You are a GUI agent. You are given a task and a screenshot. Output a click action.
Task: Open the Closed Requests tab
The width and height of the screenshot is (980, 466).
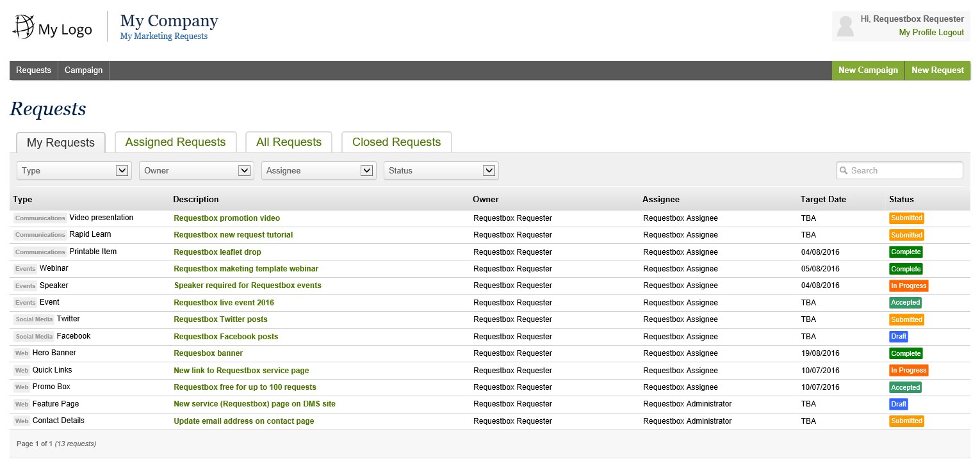click(396, 142)
